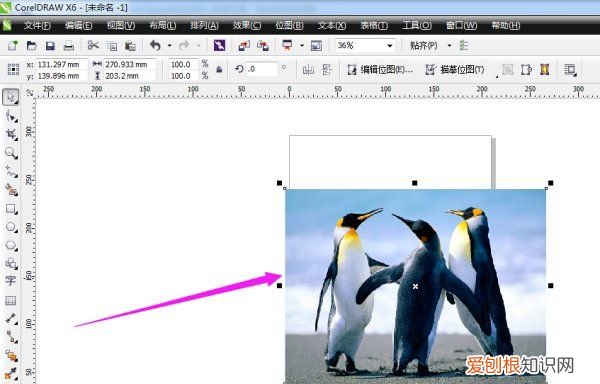Select the Rectangle tool
600x384 pixels.
click(11, 209)
